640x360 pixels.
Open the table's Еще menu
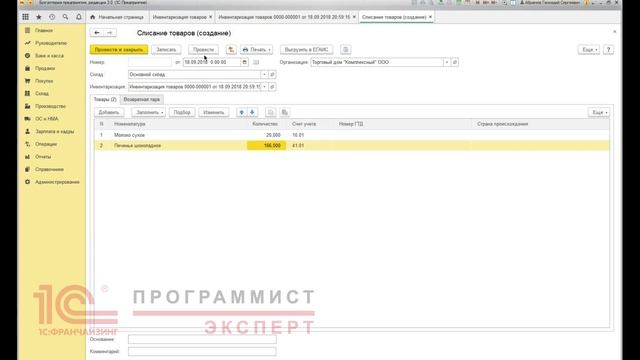tap(598, 112)
